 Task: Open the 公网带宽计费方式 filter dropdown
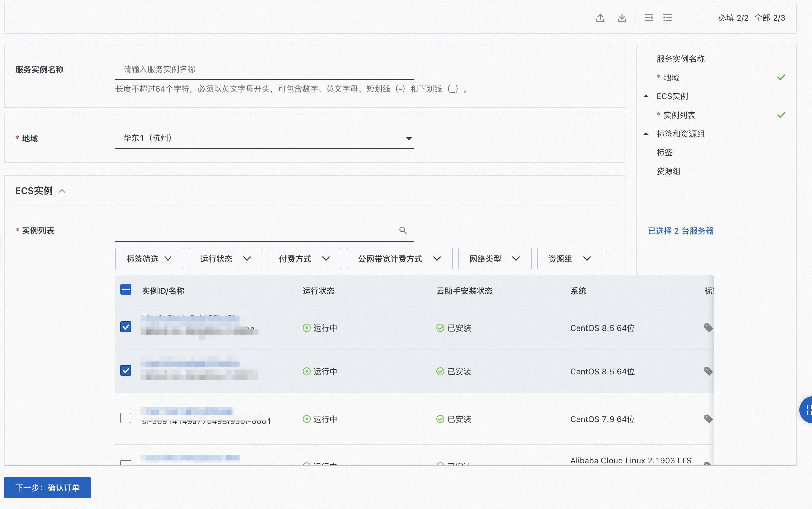click(x=399, y=259)
